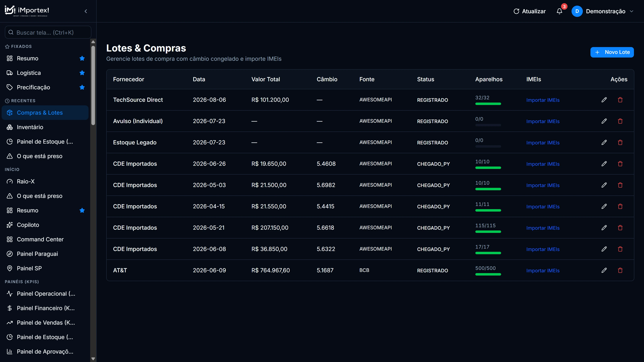Click the sidebar scroll down arrow
644x362 pixels.
[93, 359]
